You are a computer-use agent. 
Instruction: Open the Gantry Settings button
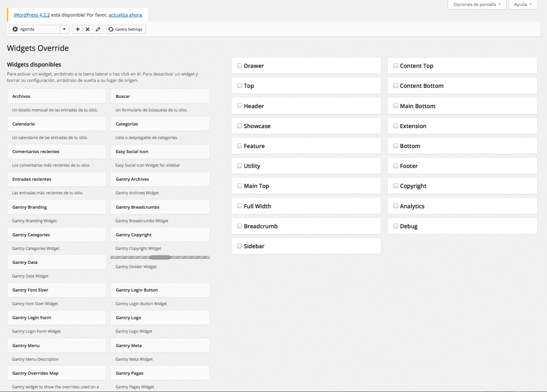click(x=126, y=29)
